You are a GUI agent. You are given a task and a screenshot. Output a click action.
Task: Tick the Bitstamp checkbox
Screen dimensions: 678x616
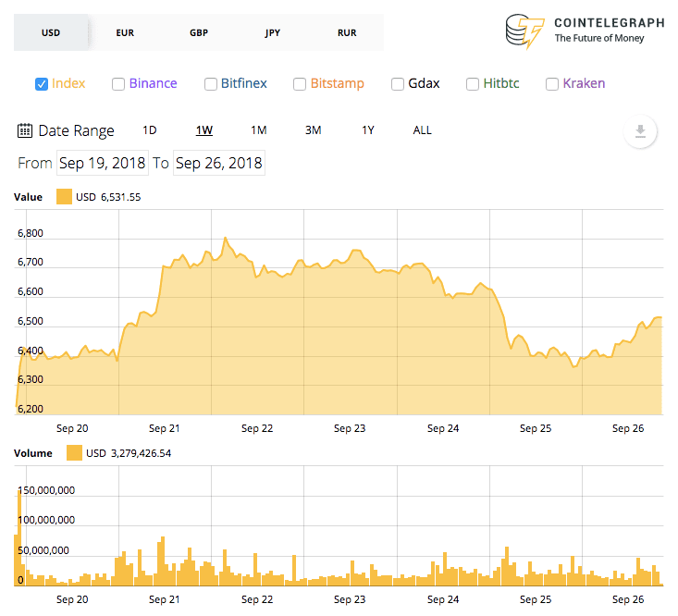click(x=300, y=84)
